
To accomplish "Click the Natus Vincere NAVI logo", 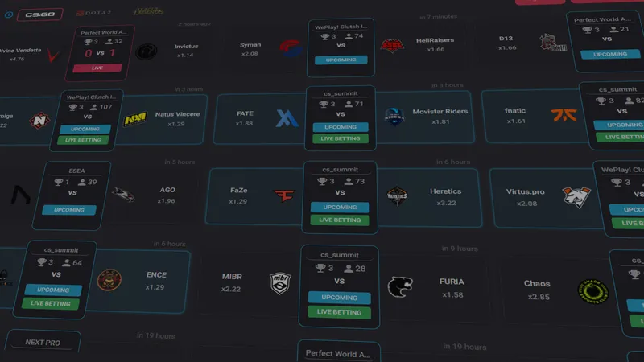I will tap(135, 119).
